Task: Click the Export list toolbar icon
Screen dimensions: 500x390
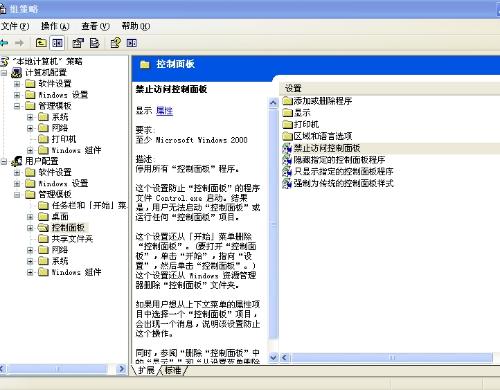Action: [95, 43]
